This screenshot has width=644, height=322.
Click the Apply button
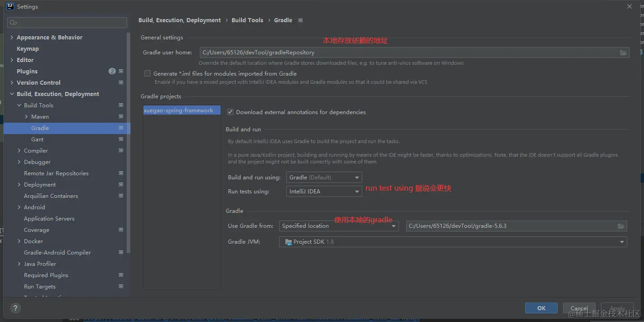(x=617, y=308)
